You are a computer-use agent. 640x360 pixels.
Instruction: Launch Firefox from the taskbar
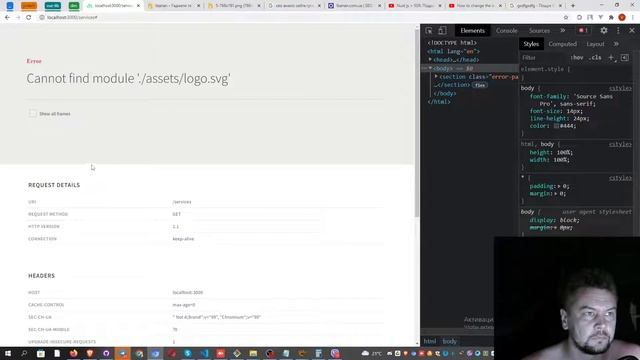click(x=73, y=353)
